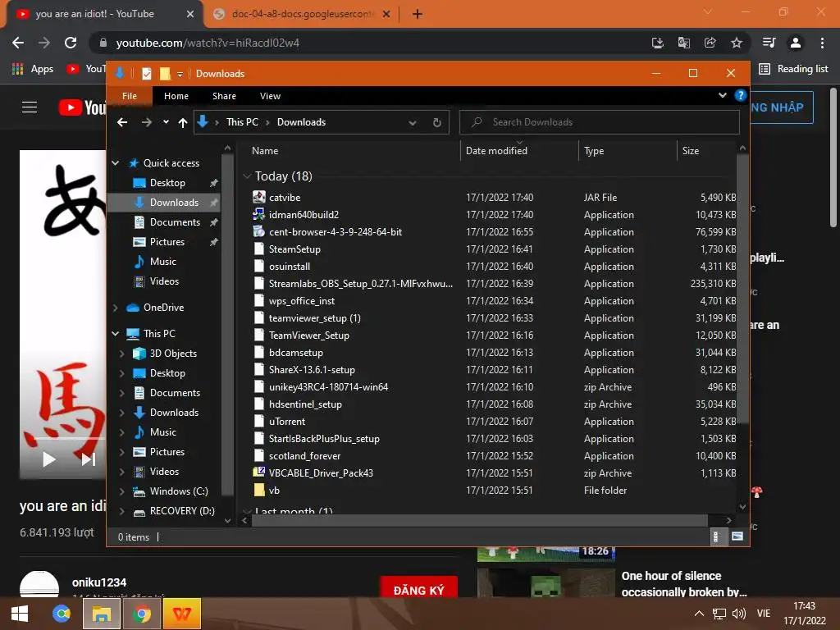Expand RECOVERY (D:) drive node

pyautogui.click(x=121, y=511)
